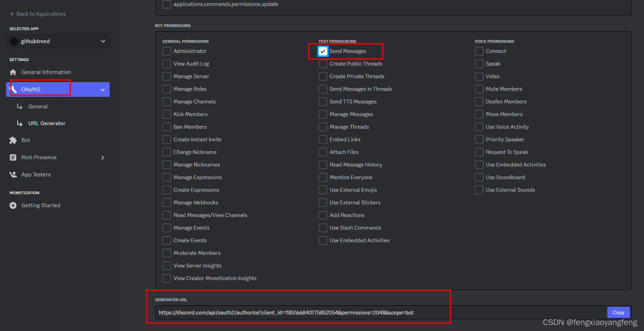The image size is (644, 331).
Task: Open the App Testers page
Action: point(36,174)
